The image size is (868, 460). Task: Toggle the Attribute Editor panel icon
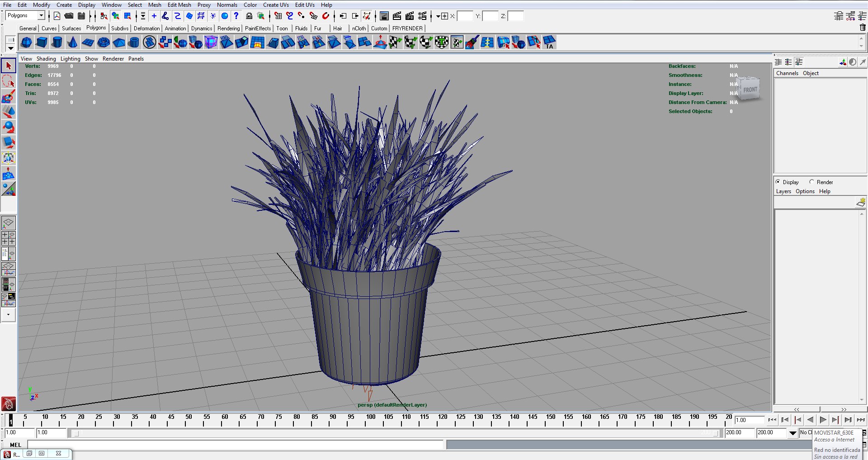point(839,16)
